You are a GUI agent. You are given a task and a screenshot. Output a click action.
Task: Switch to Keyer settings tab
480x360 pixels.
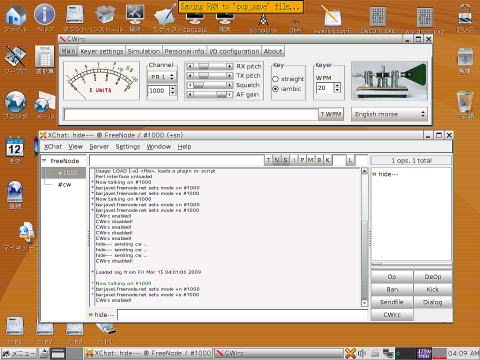click(x=102, y=51)
